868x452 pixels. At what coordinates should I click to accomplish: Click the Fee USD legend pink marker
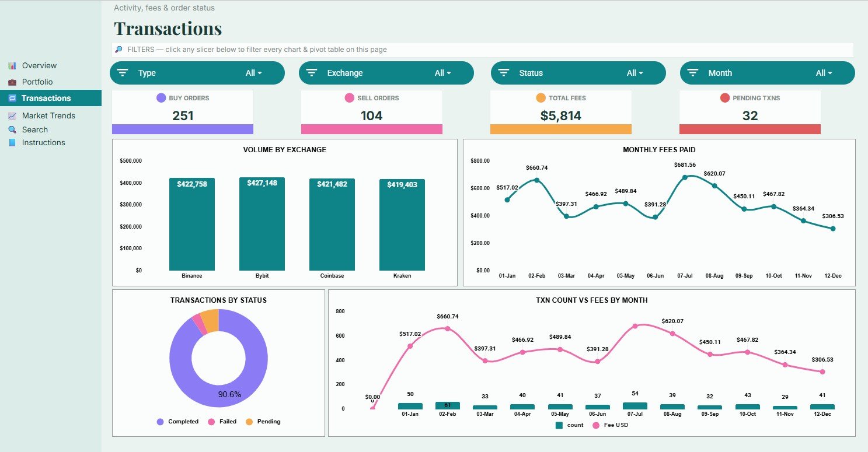596,425
